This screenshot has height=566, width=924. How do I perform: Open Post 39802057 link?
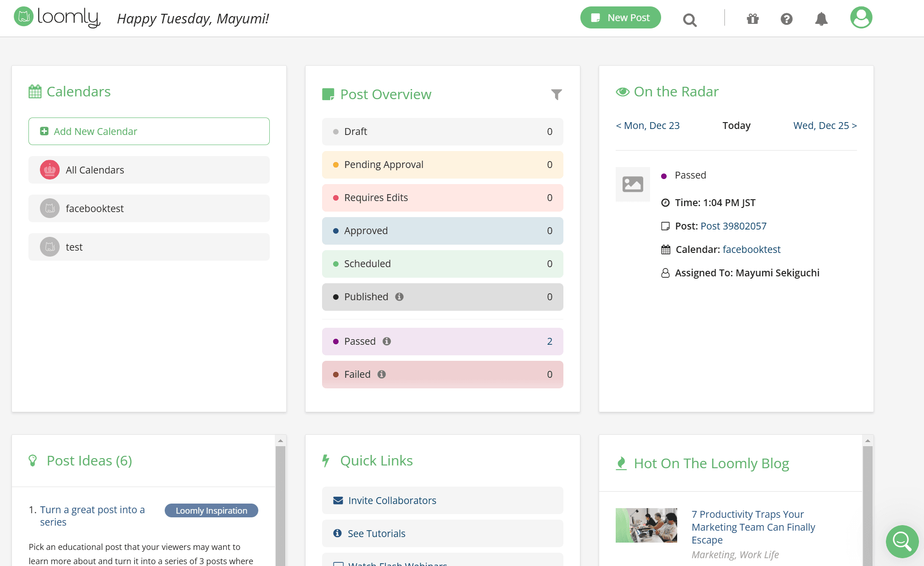pyautogui.click(x=733, y=226)
